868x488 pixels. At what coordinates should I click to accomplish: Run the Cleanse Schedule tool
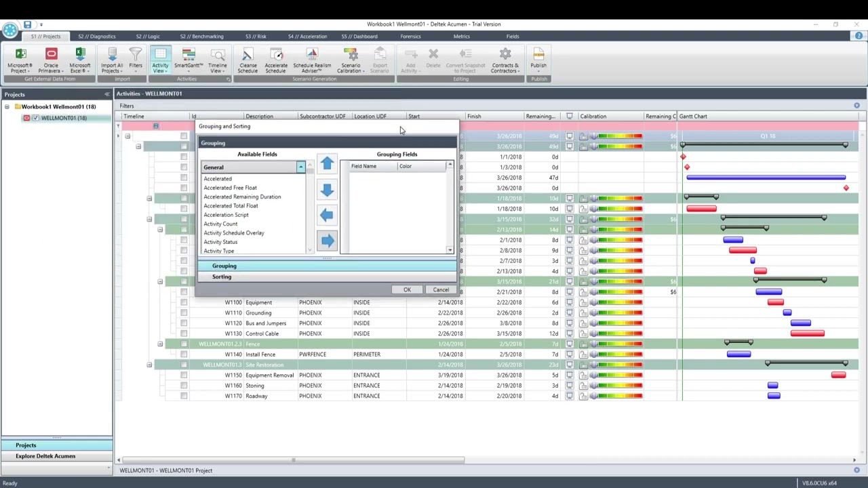coord(248,60)
